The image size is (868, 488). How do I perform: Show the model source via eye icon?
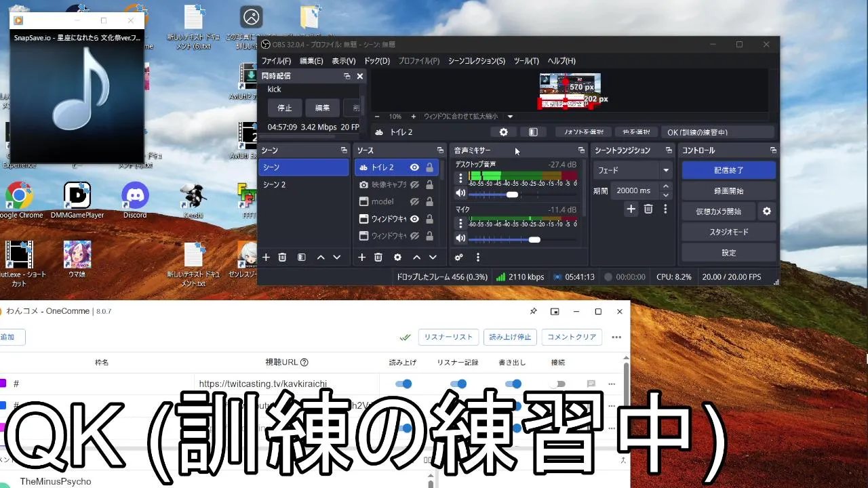[414, 202]
